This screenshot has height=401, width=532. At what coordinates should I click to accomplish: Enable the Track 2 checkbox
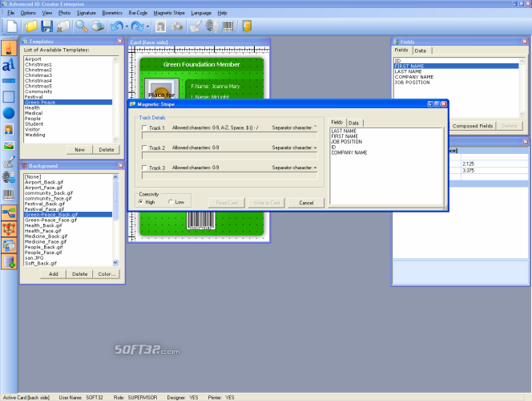[144, 148]
